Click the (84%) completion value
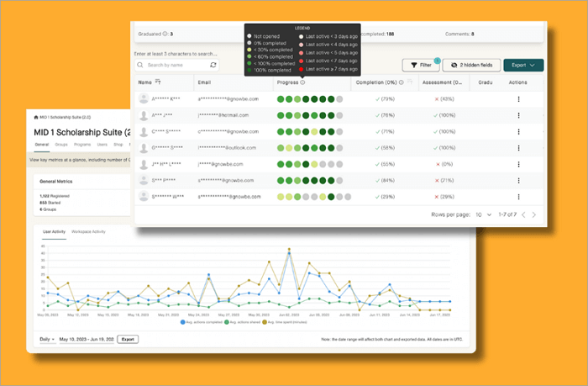This screenshot has width=588, height=386. click(388, 181)
